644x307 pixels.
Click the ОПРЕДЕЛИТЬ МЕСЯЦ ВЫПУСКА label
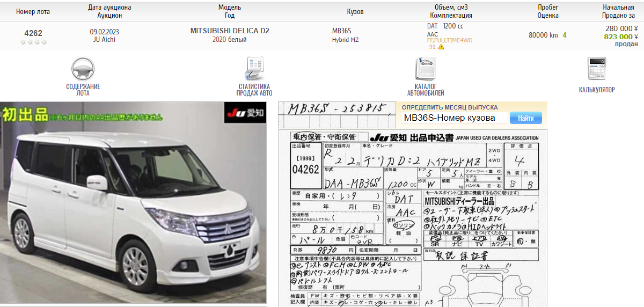pyautogui.click(x=450, y=107)
